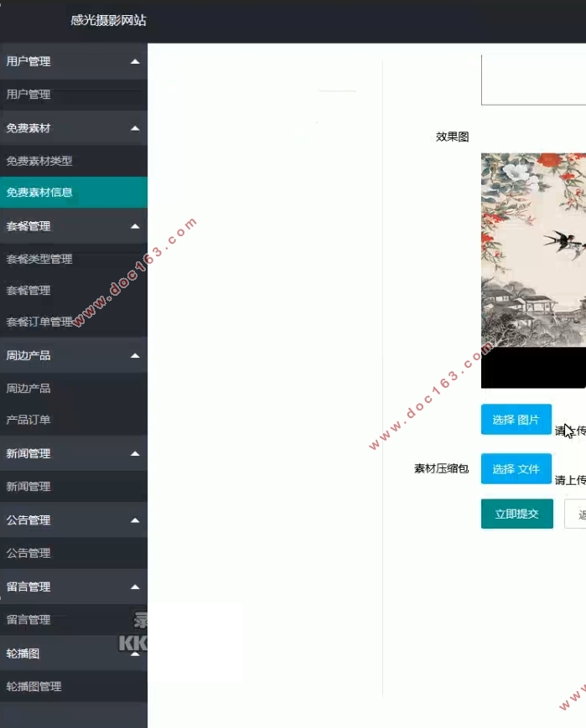
Task: Open 套餐类型管理 menu item
Action: coord(74,259)
